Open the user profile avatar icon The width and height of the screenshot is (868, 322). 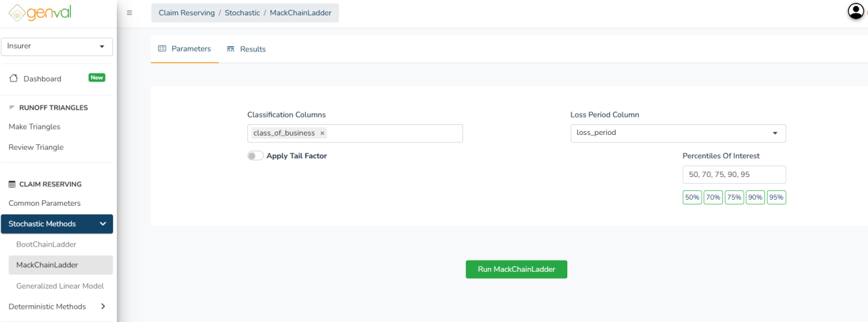coord(855,11)
